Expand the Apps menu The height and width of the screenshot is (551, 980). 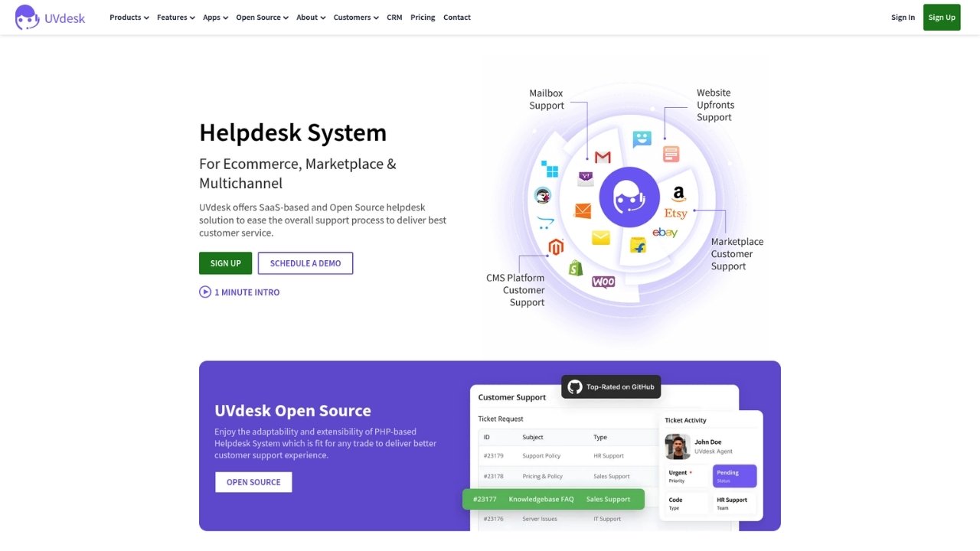point(215,17)
